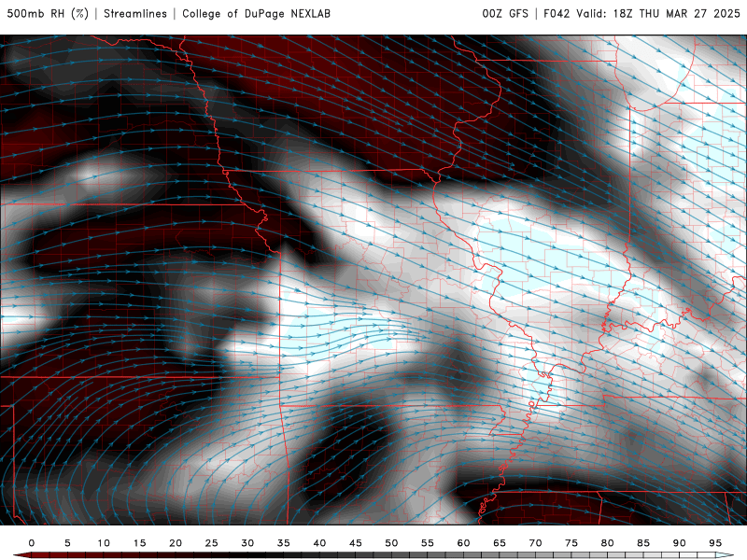
Task: Click the 75 value on the color scale
Action: click(571, 543)
